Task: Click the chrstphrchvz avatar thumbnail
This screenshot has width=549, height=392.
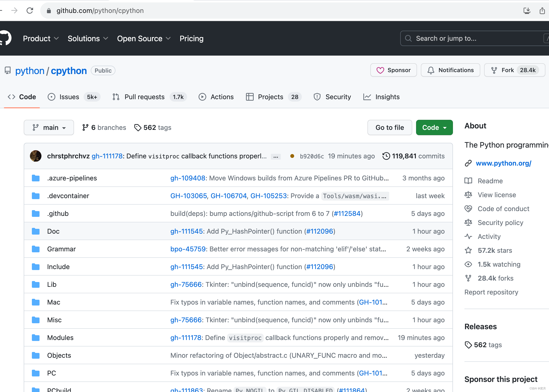Action: [36, 156]
